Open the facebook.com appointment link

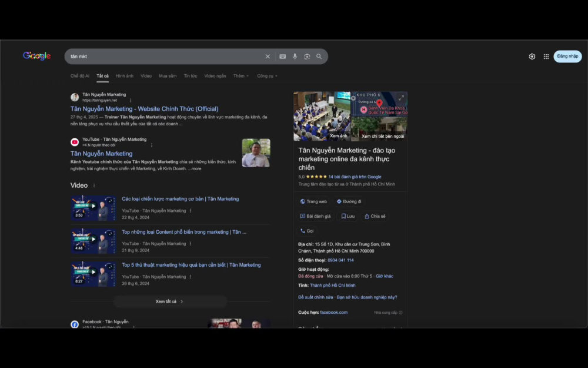click(x=334, y=313)
